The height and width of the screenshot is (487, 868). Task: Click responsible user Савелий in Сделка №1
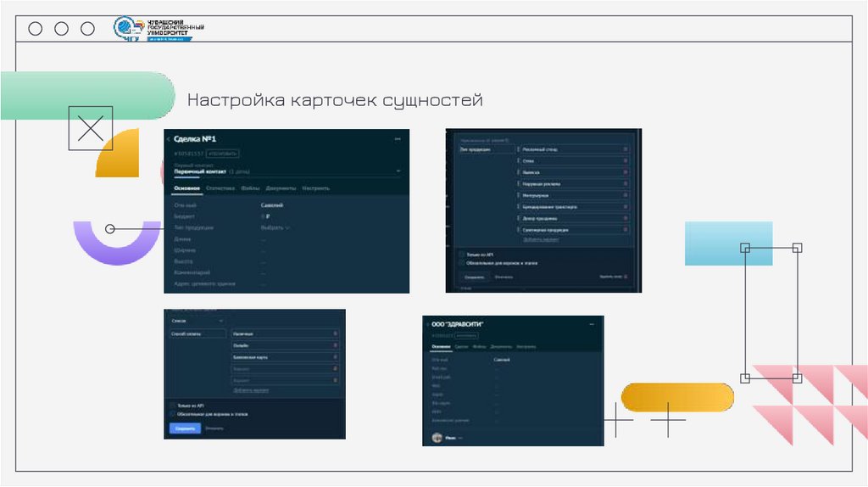coord(272,205)
